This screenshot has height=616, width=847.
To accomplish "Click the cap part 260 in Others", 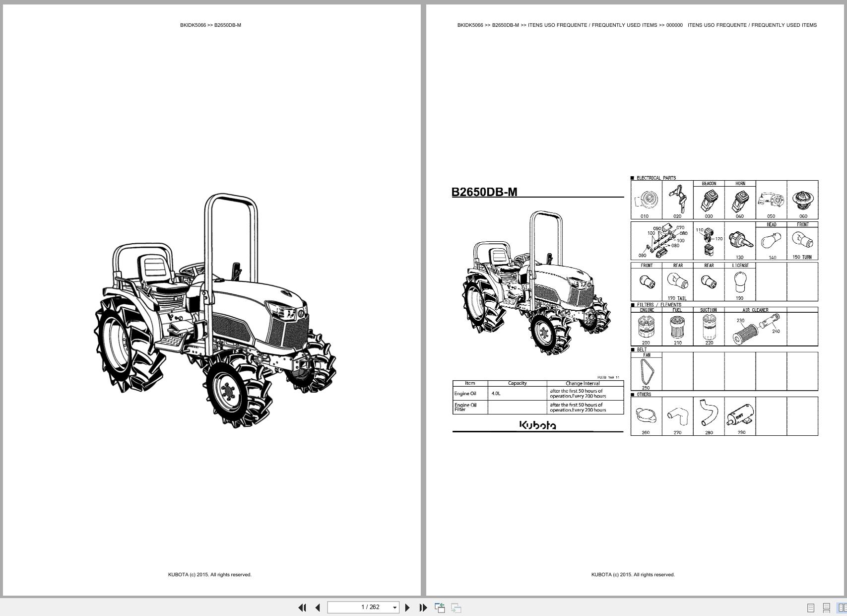I will (x=646, y=416).
